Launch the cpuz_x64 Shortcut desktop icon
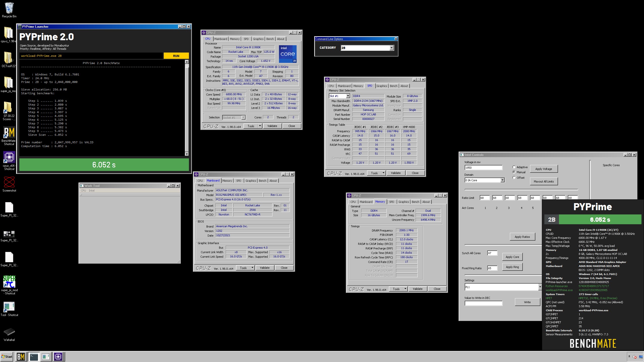 point(9,161)
